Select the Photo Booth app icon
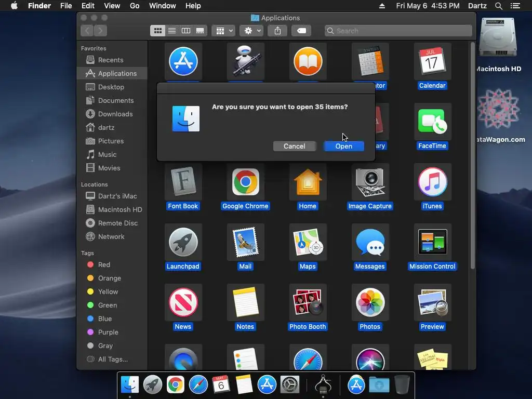This screenshot has height=399, width=532. 308,302
